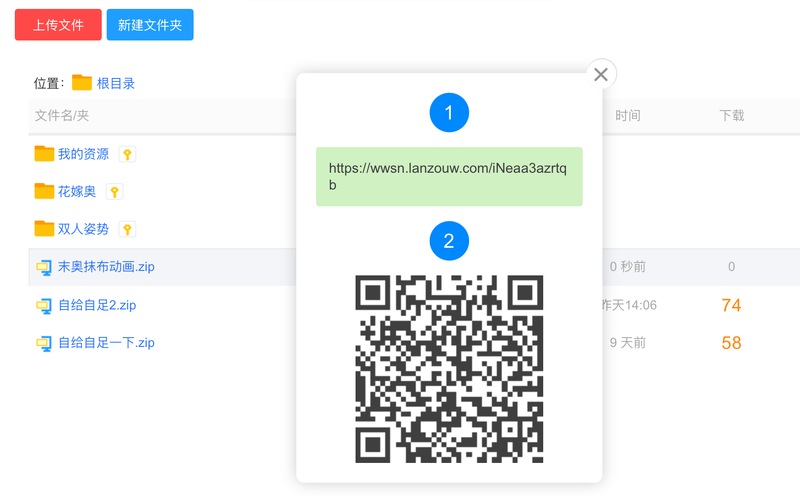The height and width of the screenshot is (496, 800).
Task: Click the 9 天前 time entry
Action: (628, 342)
